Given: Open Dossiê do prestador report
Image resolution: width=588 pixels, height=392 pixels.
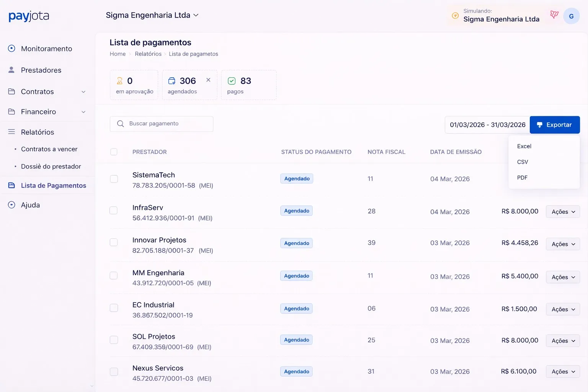Looking at the screenshot, I should point(51,166).
